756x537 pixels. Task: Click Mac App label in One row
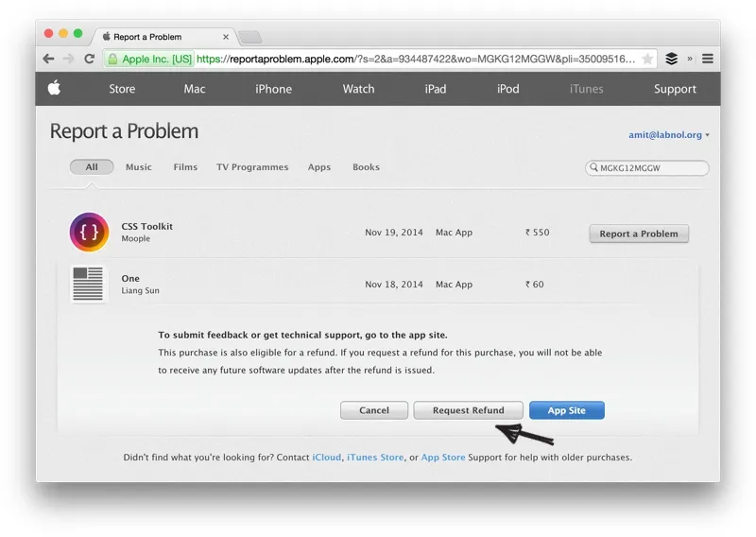click(x=454, y=285)
